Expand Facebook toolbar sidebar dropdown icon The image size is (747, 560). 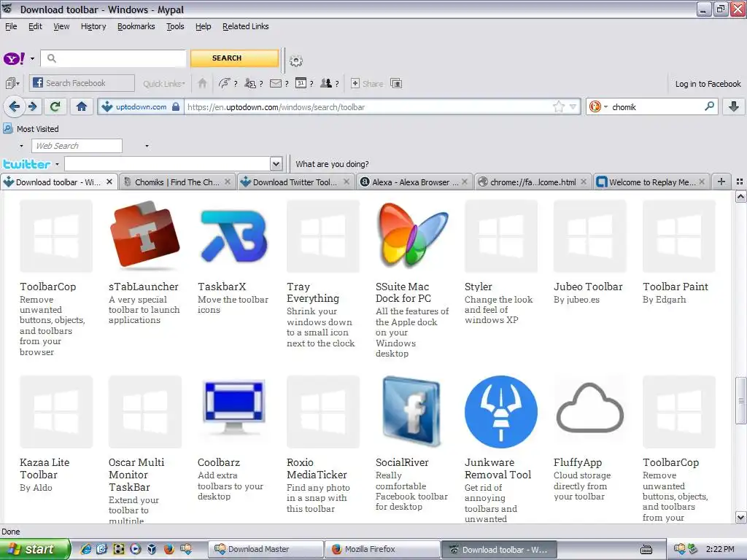coord(12,83)
